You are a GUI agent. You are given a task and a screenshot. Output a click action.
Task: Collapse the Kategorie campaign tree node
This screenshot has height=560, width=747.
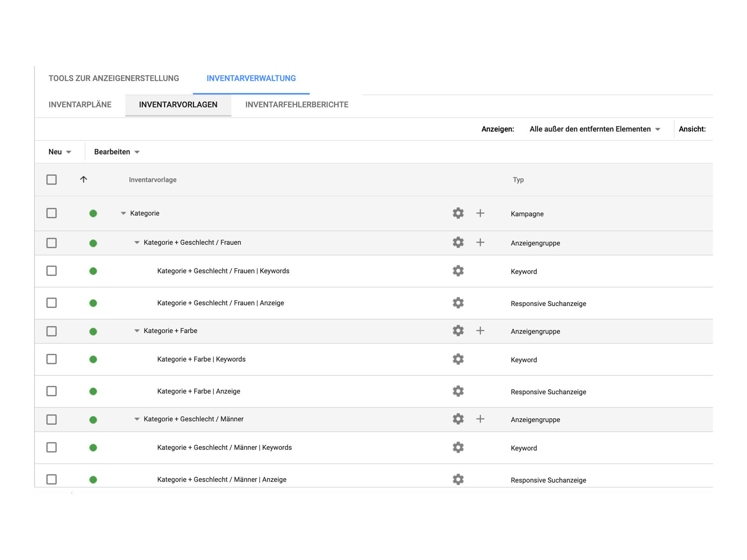click(x=123, y=213)
